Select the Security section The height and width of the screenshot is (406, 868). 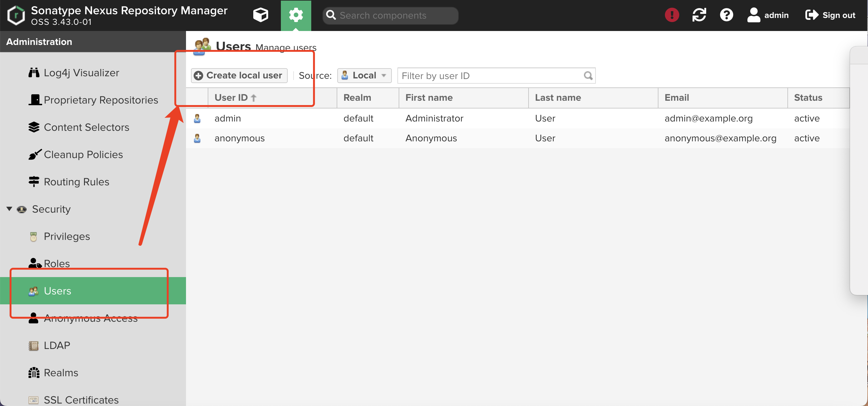pyautogui.click(x=51, y=209)
